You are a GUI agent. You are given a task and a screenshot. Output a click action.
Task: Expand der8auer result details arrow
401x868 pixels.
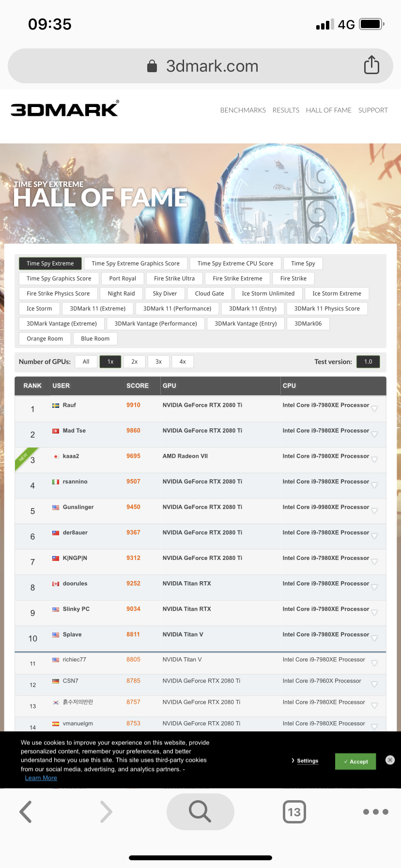(374, 536)
